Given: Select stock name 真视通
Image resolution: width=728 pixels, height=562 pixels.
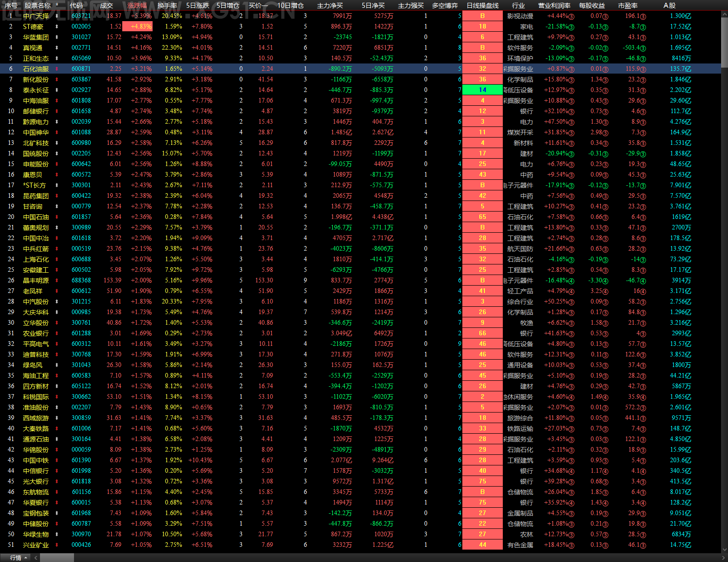Looking at the screenshot, I should click(x=33, y=48).
